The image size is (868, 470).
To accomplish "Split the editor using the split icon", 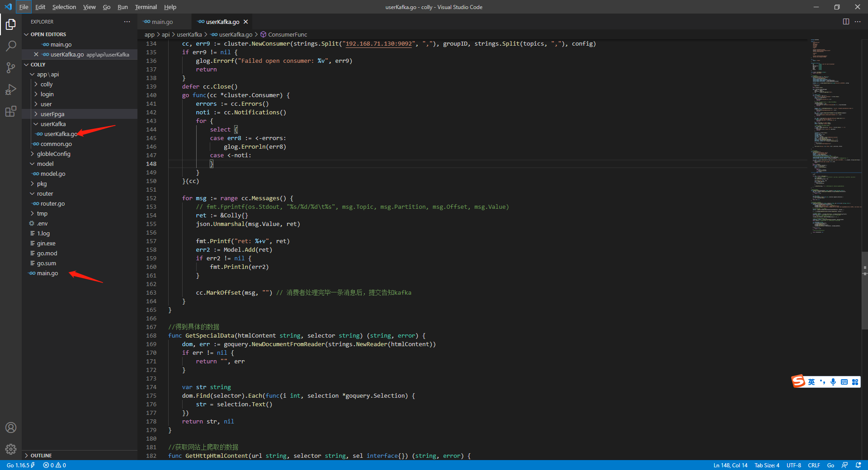I will click(846, 21).
